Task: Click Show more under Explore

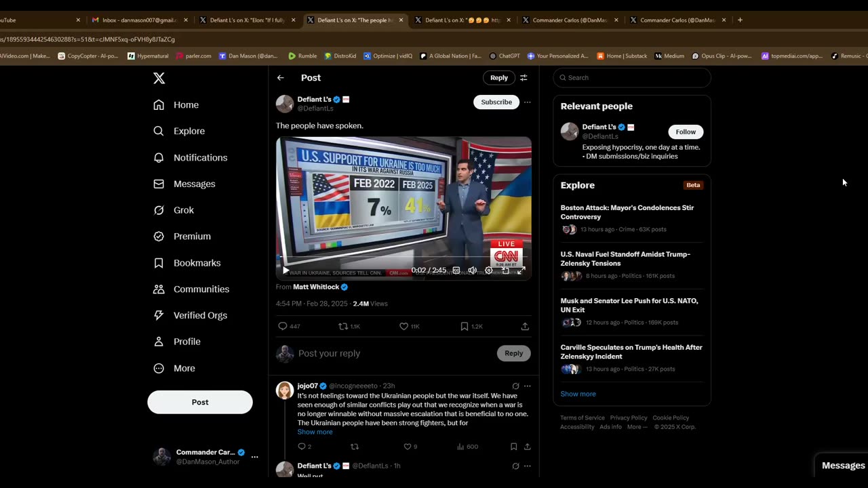Action: [578, 394]
